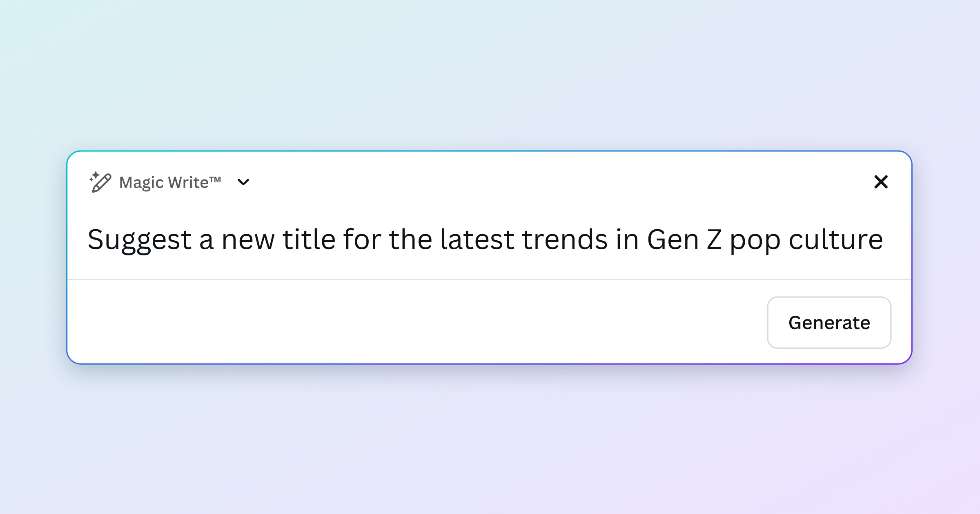
Task: Click the word "in" before "Gen"
Action: pos(627,239)
